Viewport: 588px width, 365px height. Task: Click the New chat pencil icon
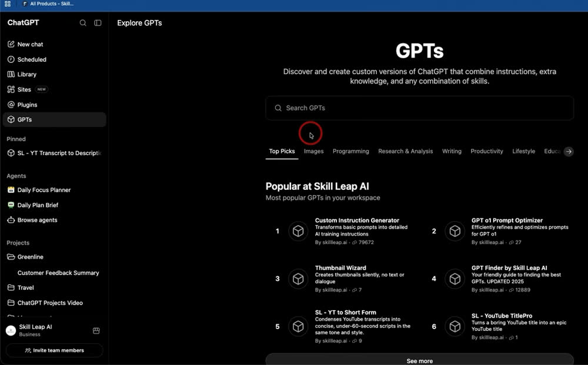11,44
